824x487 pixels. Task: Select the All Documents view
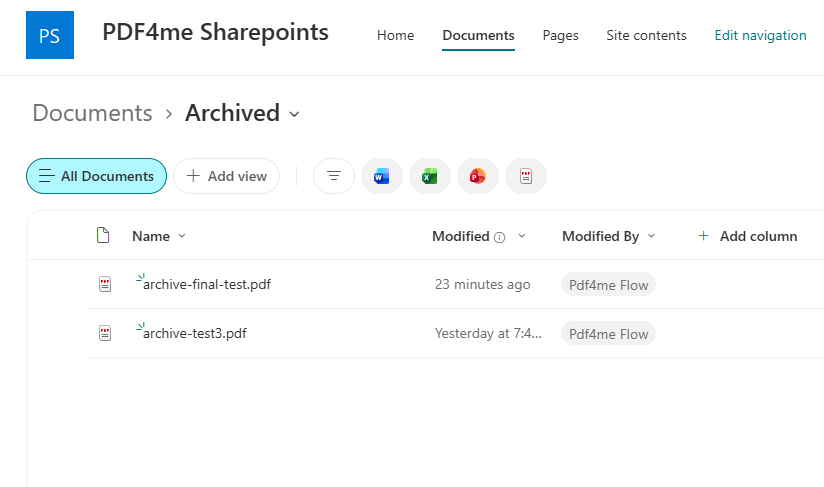[96, 176]
